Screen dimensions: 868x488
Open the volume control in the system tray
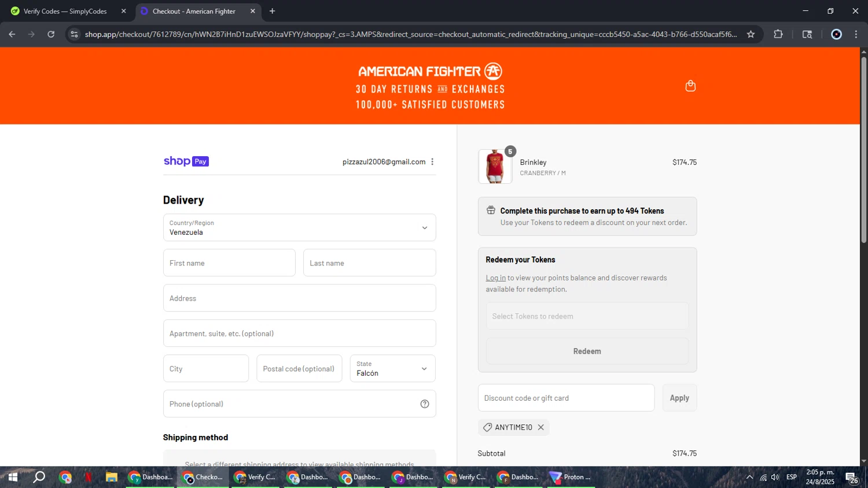coord(775,477)
